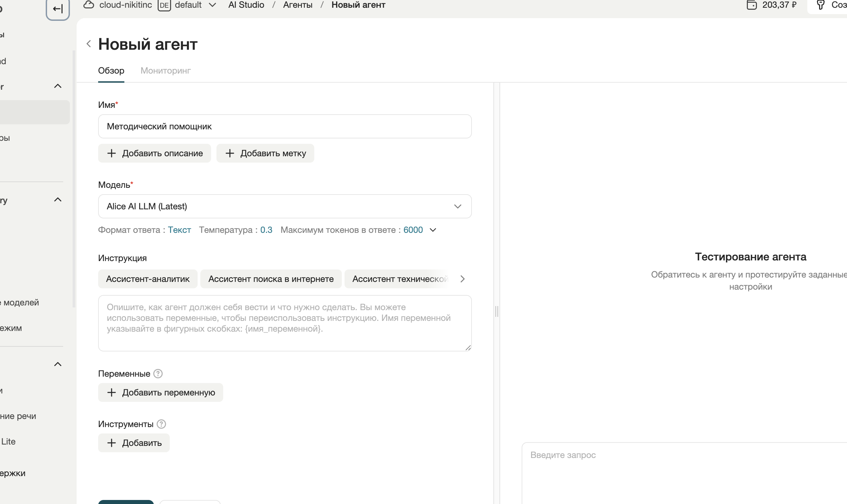Collapse the first sidebar section chevron
This screenshot has width=847, height=504.
tap(58, 86)
